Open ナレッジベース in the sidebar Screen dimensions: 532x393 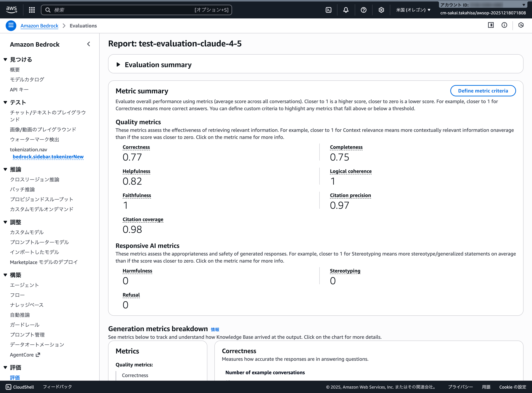[x=27, y=305]
